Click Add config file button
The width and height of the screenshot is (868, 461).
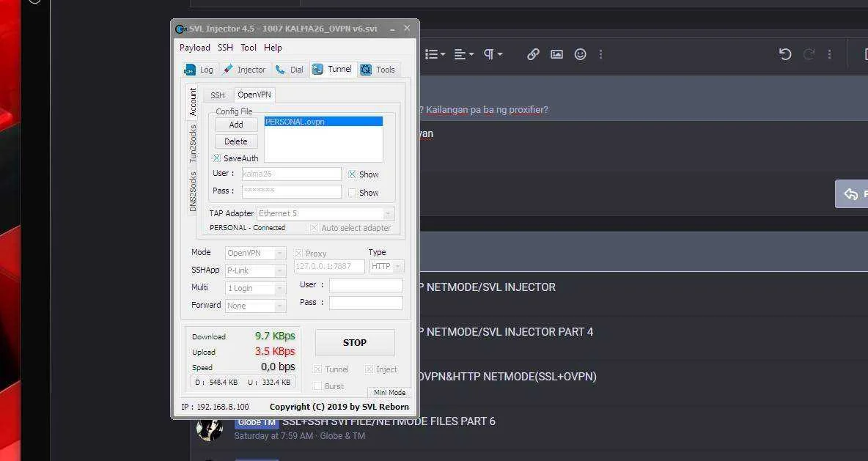pos(236,125)
